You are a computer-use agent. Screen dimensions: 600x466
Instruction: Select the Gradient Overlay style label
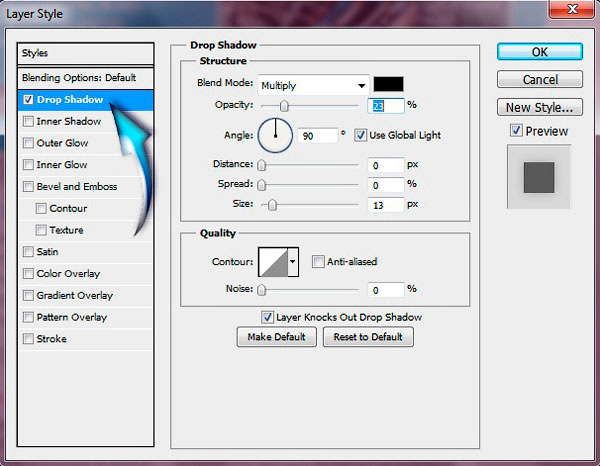click(x=75, y=295)
